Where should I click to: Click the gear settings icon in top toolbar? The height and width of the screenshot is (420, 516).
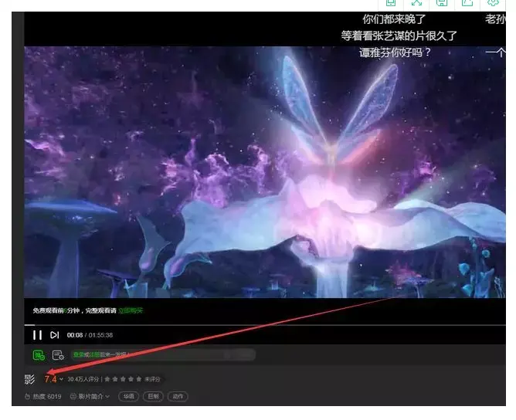493,3
